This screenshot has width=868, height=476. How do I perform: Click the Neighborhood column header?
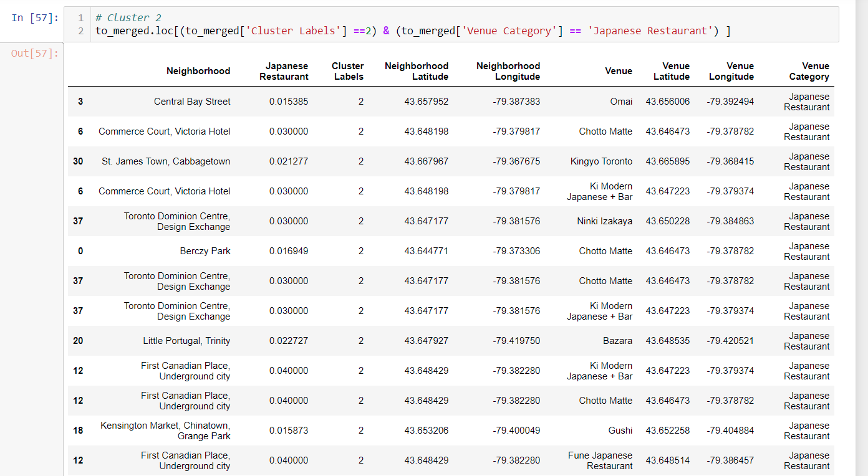(x=198, y=71)
